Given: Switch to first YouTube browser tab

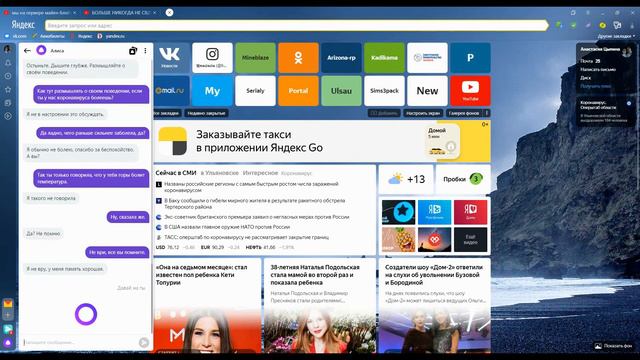Looking at the screenshot, I should [x=40, y=13].
